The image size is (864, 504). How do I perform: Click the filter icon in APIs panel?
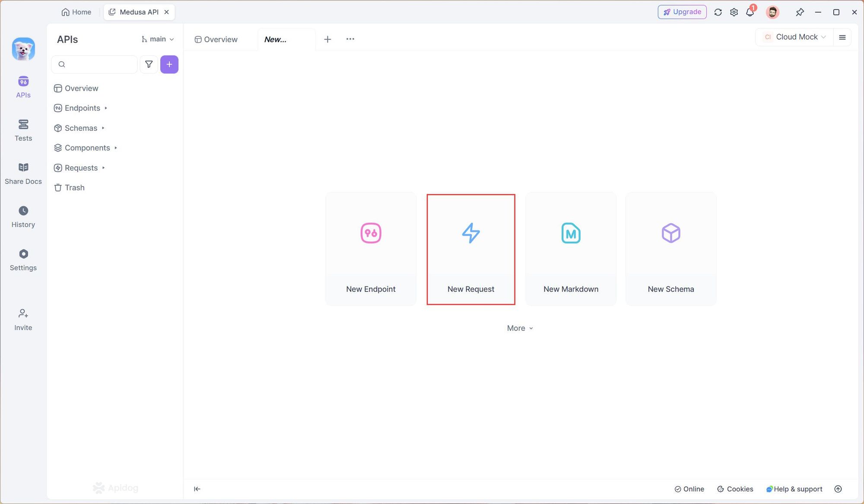click(x=149, y=64)
